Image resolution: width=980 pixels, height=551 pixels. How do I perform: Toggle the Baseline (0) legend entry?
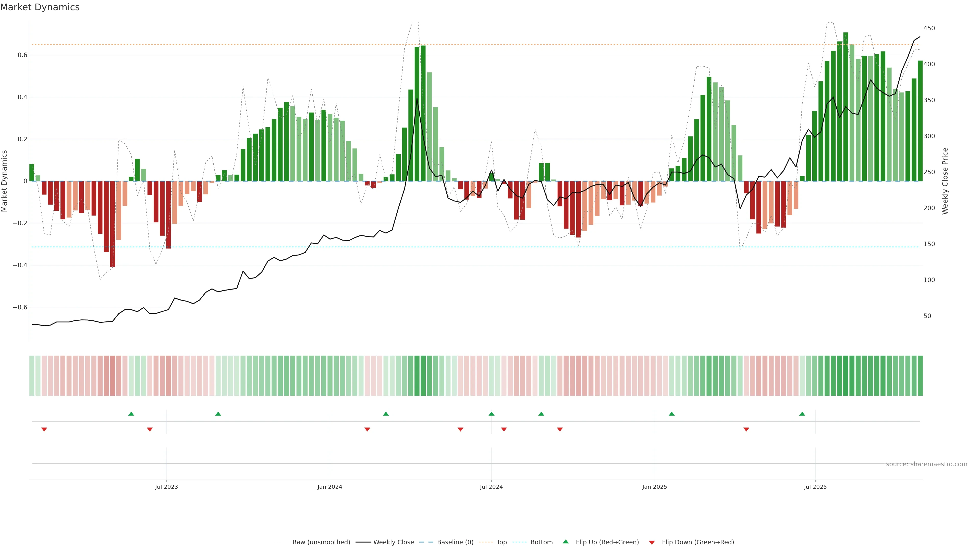[455, 542]
